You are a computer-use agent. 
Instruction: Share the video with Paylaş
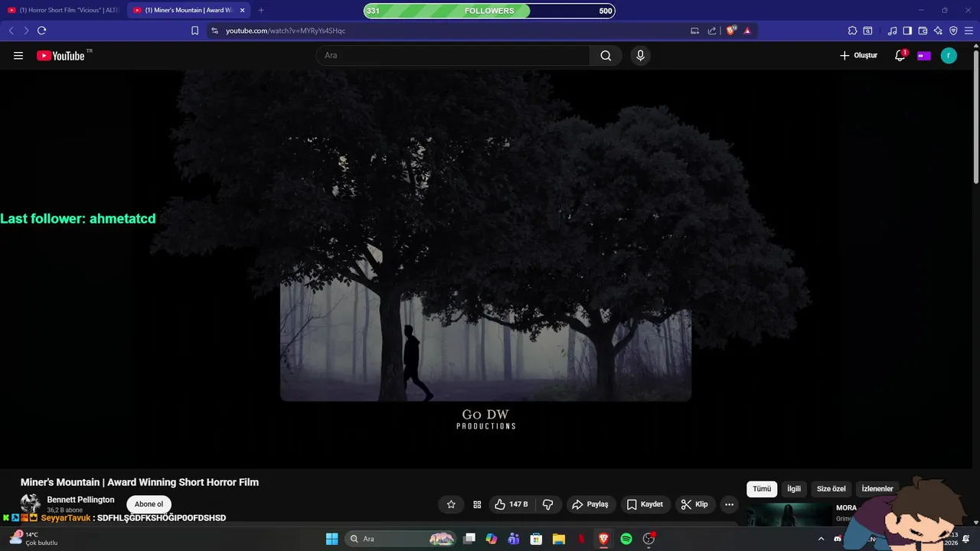(x=590, y=504)
